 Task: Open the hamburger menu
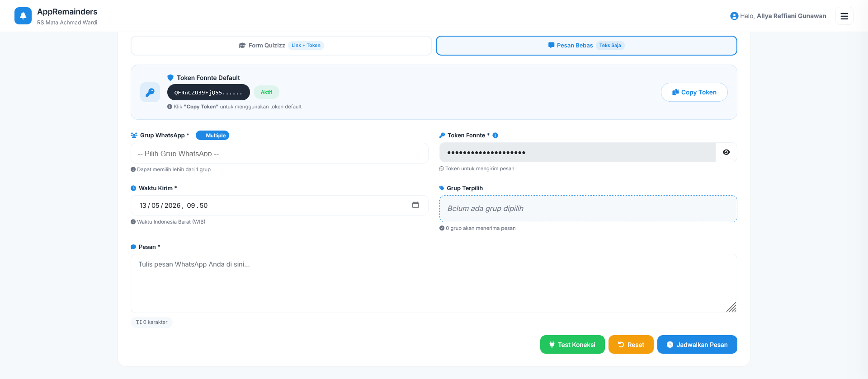pyautogui.click(x=844, y=16)
